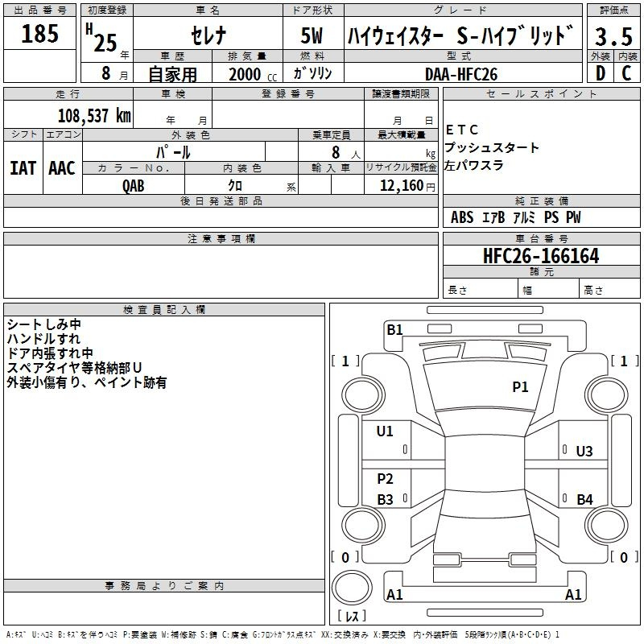Click note スペアタイヤ等格納部U
The height and width of the screenshot is (644, 644).
point(74,367)
